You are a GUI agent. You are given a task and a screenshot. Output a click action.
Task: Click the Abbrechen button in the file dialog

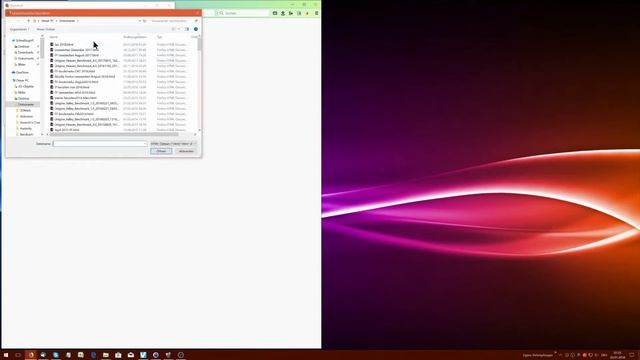[x=186, y=151]
